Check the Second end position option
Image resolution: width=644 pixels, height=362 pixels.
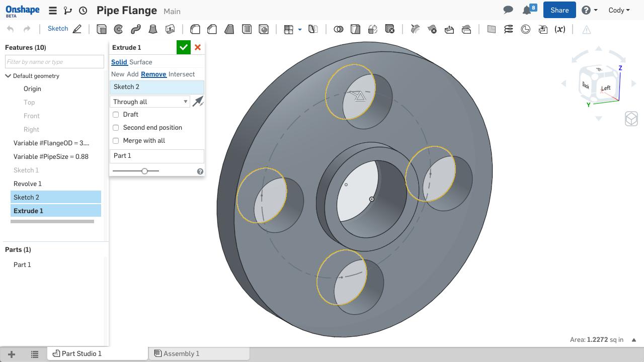[x=116, y=128]
